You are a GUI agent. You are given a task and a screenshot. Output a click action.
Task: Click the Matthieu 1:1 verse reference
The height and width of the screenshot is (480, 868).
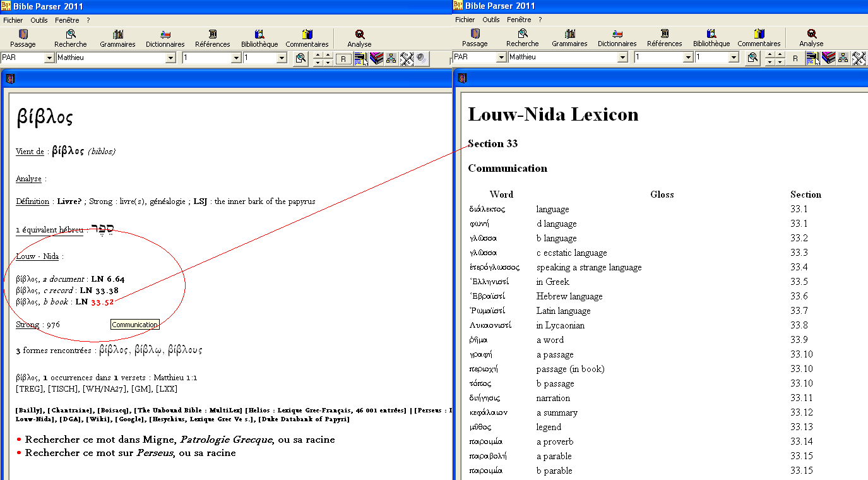coord(174,378)
